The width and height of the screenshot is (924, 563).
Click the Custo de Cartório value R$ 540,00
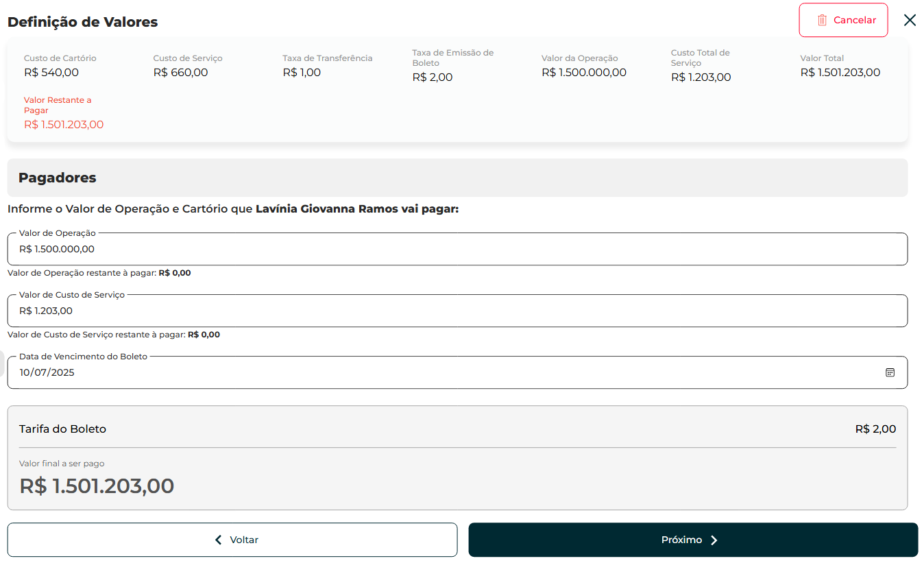pos(51,73)
